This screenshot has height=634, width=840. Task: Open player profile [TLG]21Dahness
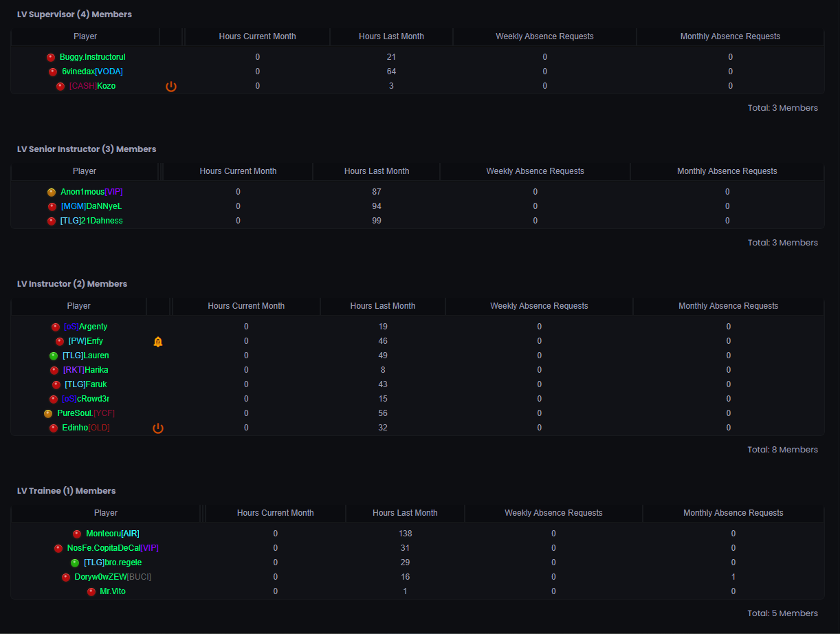92,221
